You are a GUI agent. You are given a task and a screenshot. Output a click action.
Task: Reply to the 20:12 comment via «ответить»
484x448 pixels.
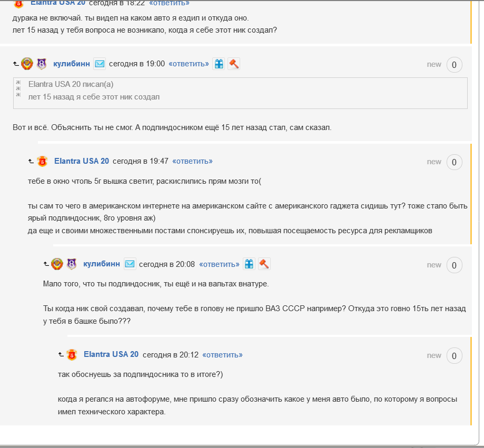(222, 355)
